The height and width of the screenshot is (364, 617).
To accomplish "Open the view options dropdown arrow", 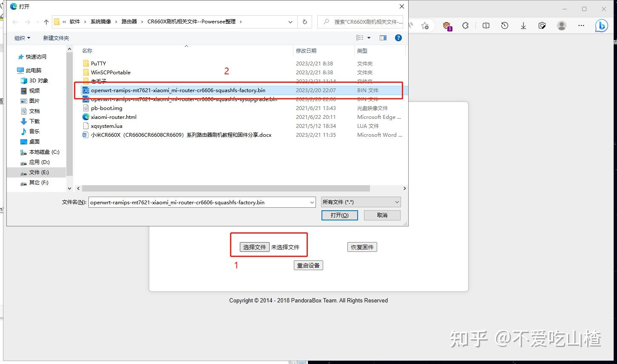I will (368, 38).
